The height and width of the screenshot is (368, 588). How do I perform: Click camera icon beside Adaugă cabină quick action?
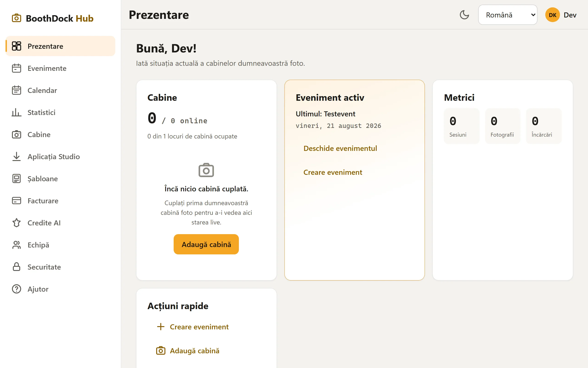click(161, 351)
